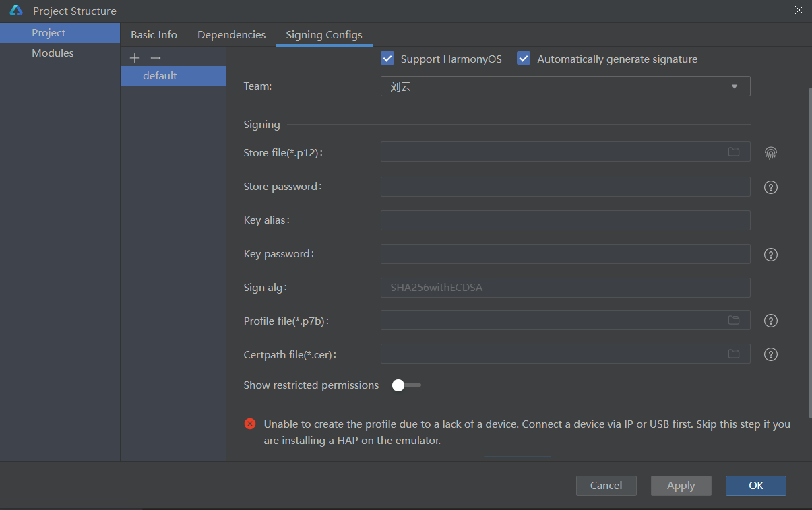Browse for Certpath file folder icon

pyautogui.click(x=734, y=354)
